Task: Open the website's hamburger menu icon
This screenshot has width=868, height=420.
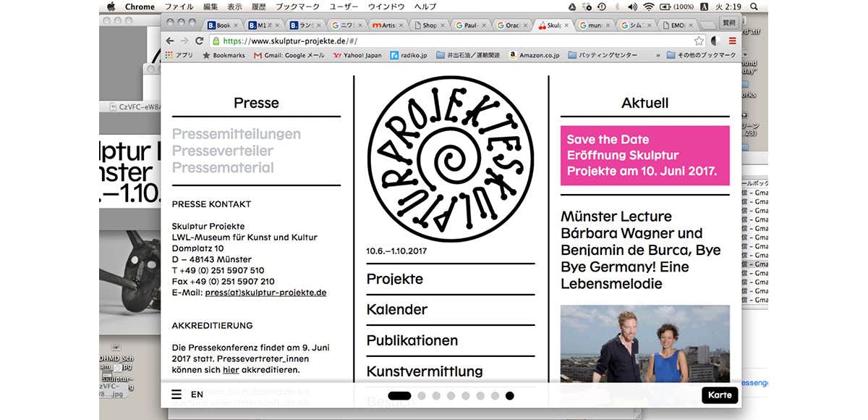Action: 176,395
